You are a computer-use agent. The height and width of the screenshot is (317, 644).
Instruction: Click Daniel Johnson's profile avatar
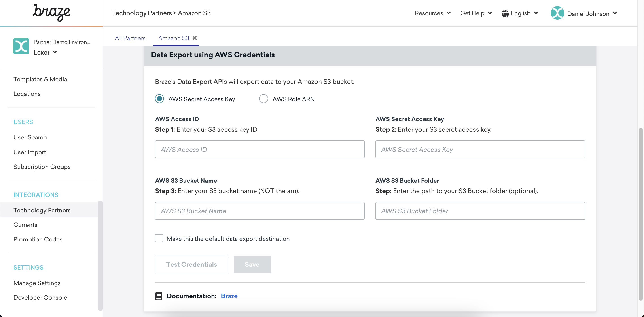(557, 13)
